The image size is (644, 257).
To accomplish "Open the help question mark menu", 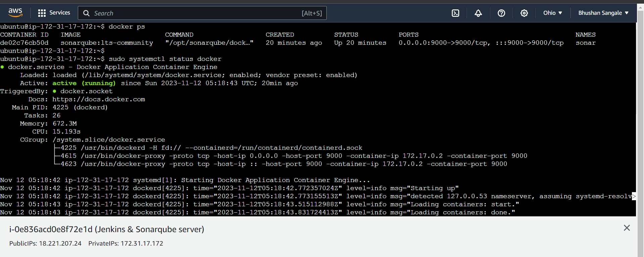I will 501,13.
